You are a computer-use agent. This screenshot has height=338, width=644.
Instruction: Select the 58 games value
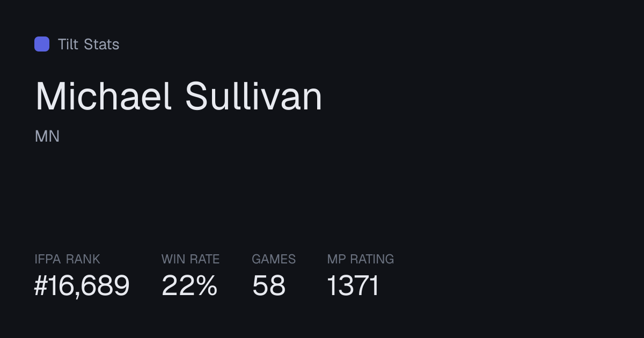point(269,285)
